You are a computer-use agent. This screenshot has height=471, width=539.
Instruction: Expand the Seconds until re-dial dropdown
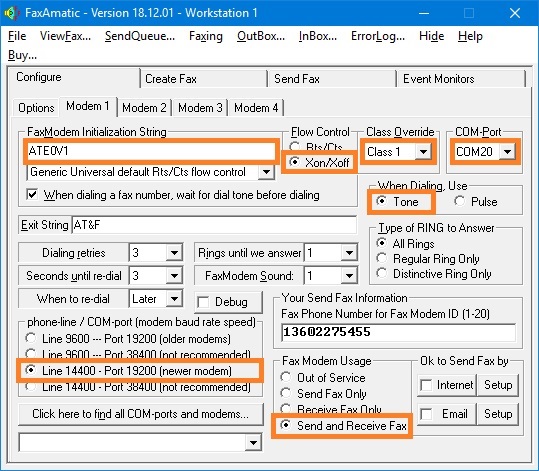pyautogui.click(x=174, y=276)
